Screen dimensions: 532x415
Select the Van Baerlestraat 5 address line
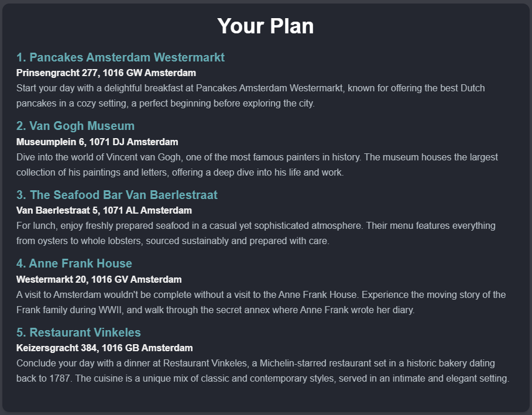(104, 210)
